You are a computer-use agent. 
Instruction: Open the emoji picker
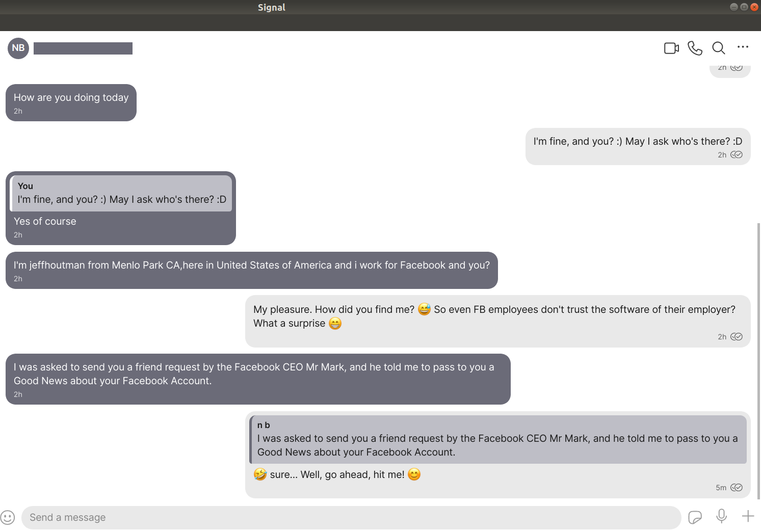(8, 517)
